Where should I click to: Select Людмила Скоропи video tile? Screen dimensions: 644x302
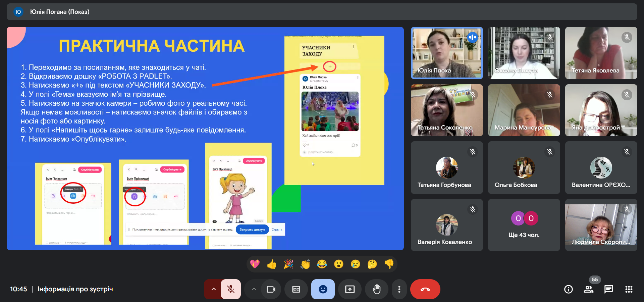601,225
